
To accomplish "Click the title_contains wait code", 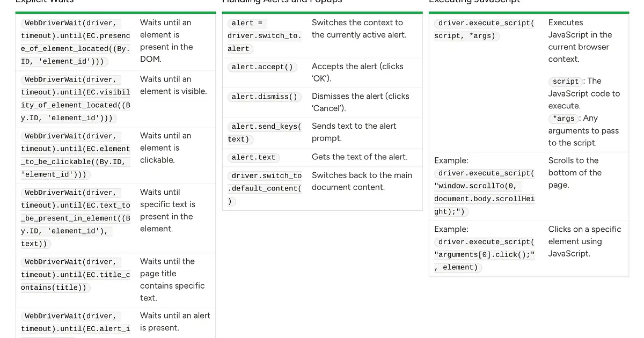I will click(x=76, y=275).
